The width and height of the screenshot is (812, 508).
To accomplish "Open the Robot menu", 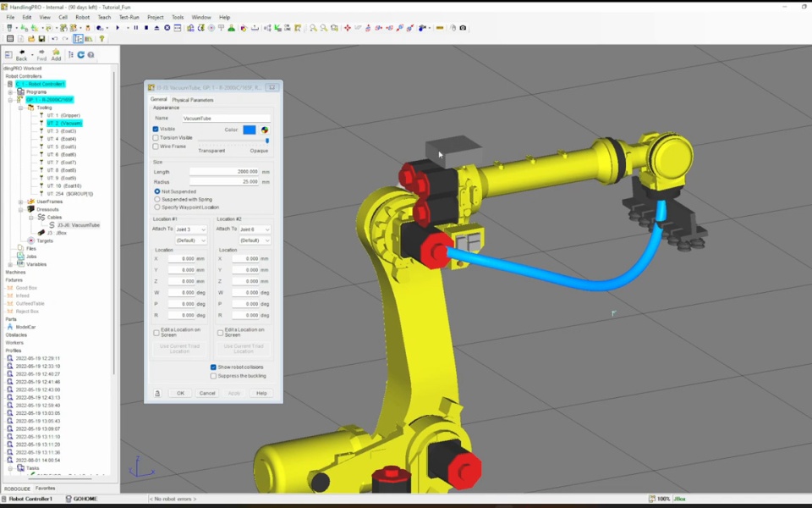I will 82,16.
